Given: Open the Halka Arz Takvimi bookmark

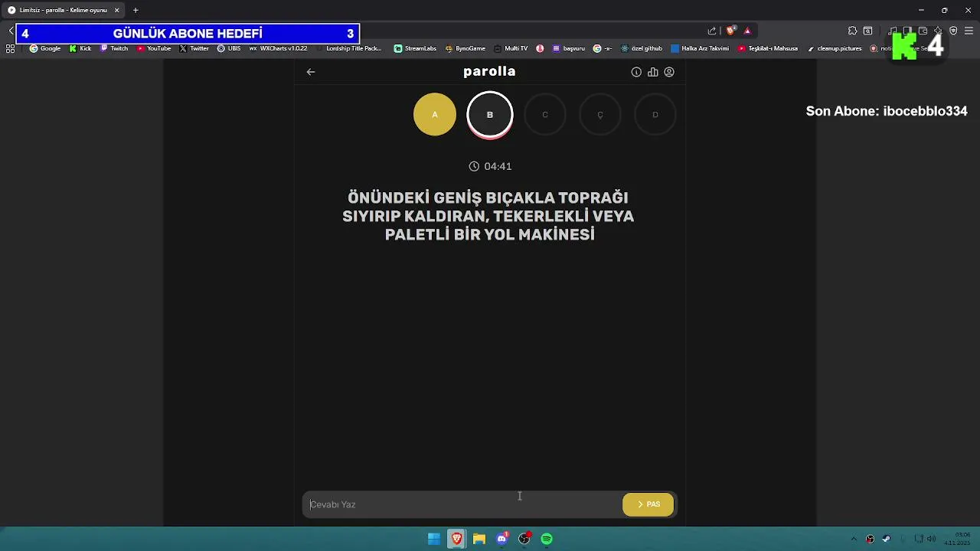Looking at the screenshot, I should 700,48.
